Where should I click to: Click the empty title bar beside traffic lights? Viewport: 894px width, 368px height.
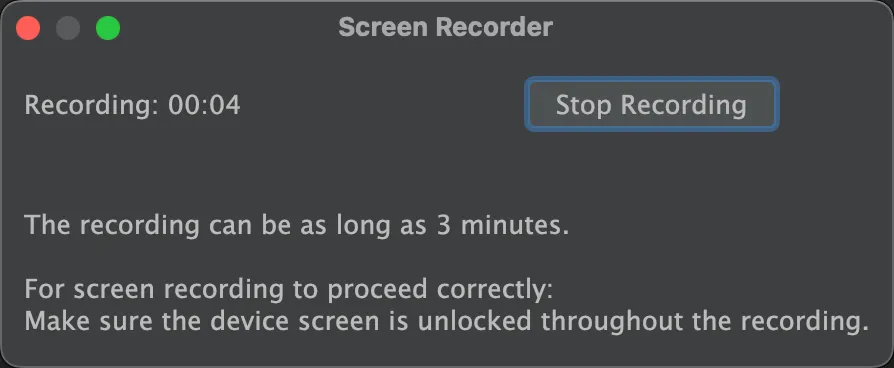click(228, 28)
